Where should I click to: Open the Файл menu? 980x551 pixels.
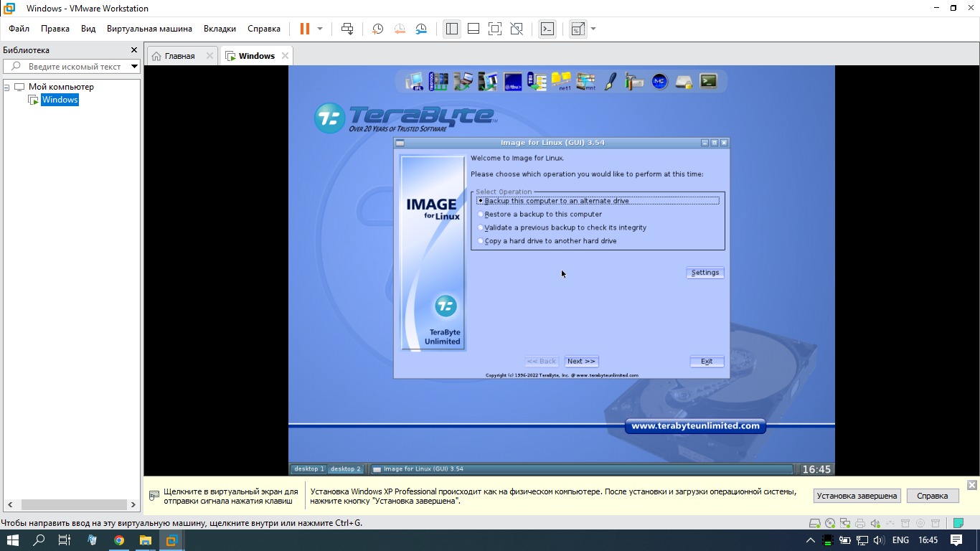pyautogui.click(x=19, y=29)
